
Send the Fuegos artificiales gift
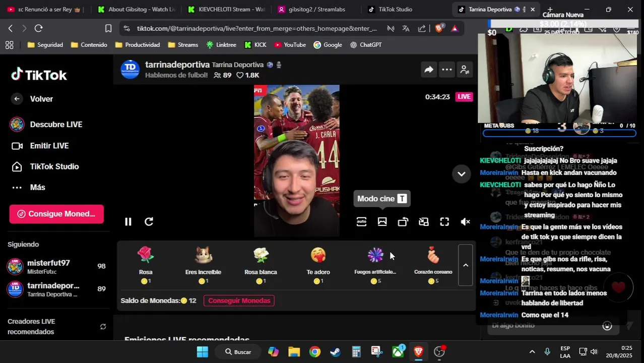pyautogui.click(x=375, y=265)
